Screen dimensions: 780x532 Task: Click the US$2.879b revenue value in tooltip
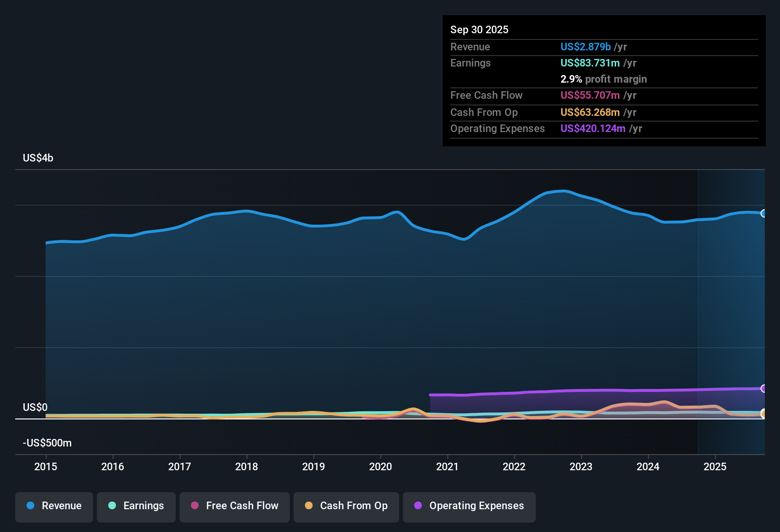point(586,47)
